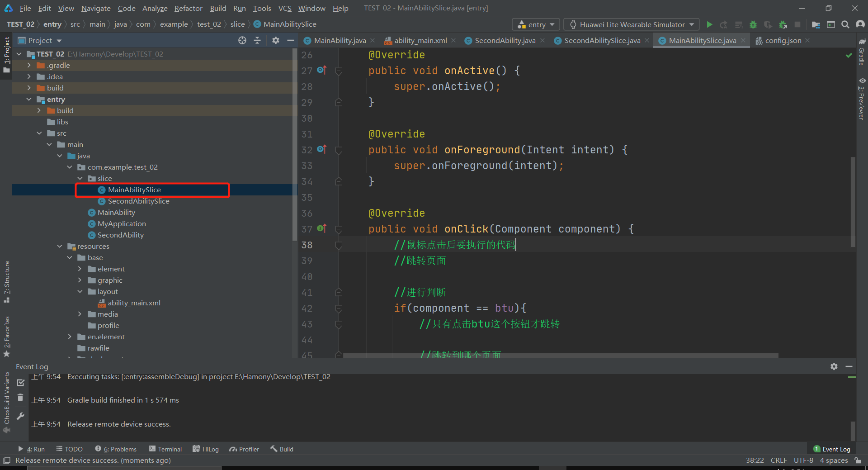Image resolution: width=868 pixels, height=470 pixels.
Task: Click override gutter marker on line 27
Action: pos(321,70)
